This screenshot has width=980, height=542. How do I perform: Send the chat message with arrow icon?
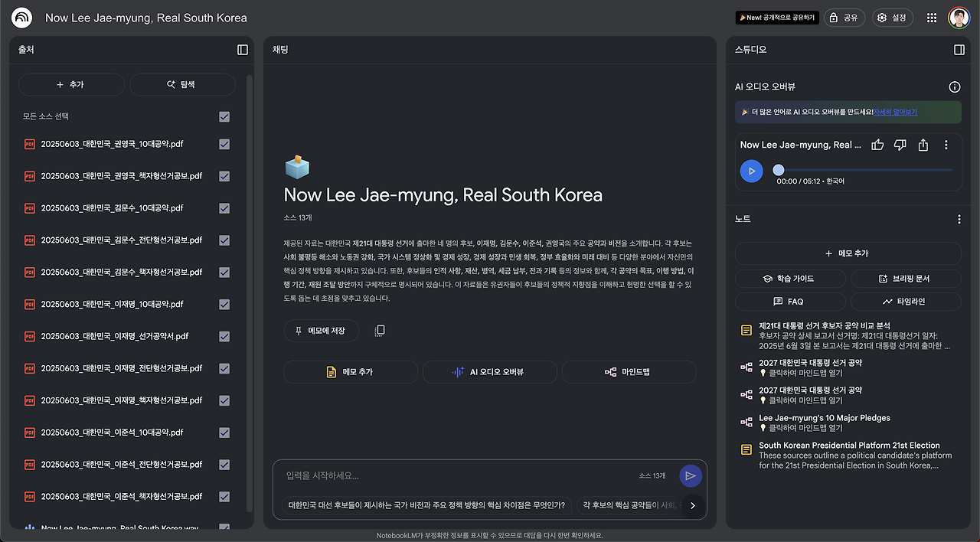pyautogui.click(x=690, y=475)
